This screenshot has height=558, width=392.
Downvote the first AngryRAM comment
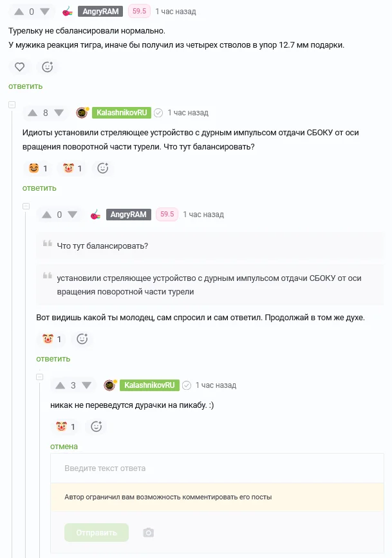point(45,12)
